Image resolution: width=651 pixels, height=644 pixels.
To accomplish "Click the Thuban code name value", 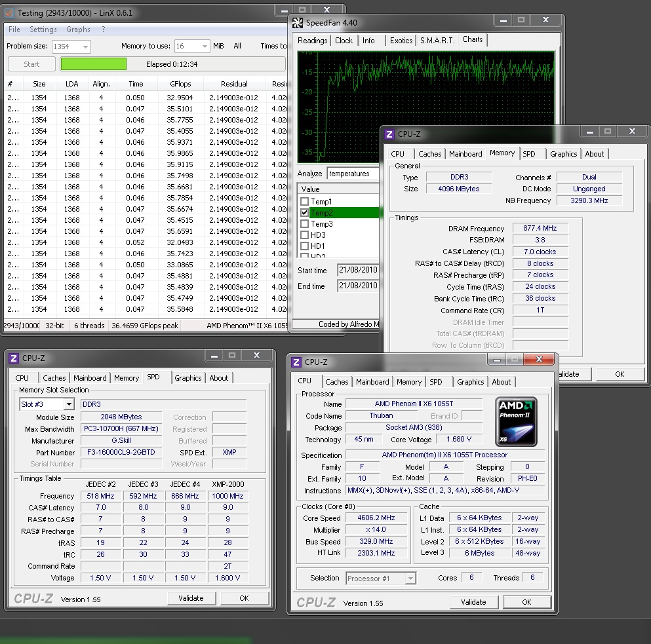I will click(381, 415).
